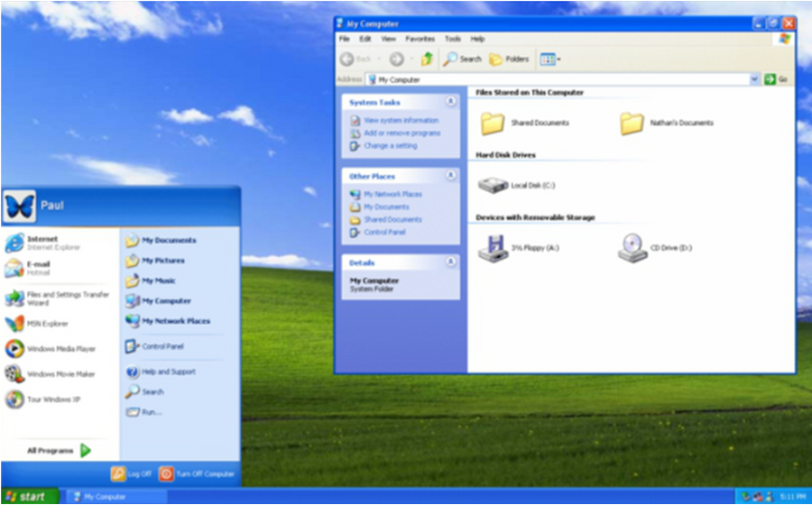The height and width of the screenshot is (505, 812).
Task: Open Control Panel from Start menu
Action: tap(155, 346)
